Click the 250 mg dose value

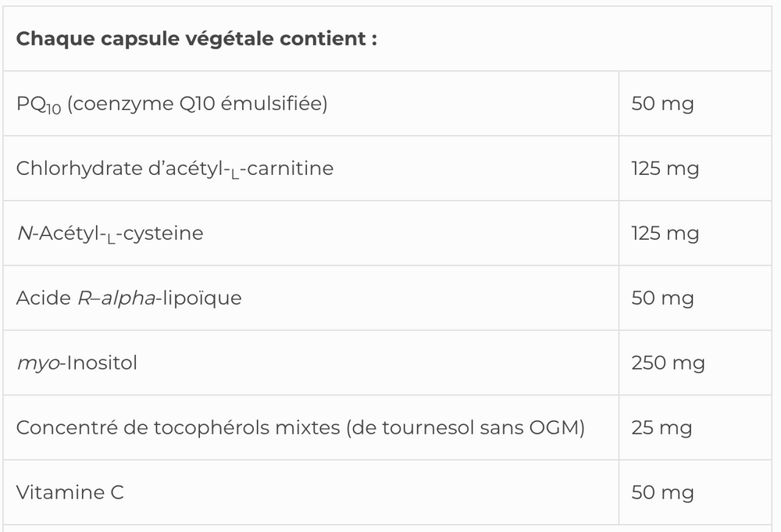coord(668,362)
